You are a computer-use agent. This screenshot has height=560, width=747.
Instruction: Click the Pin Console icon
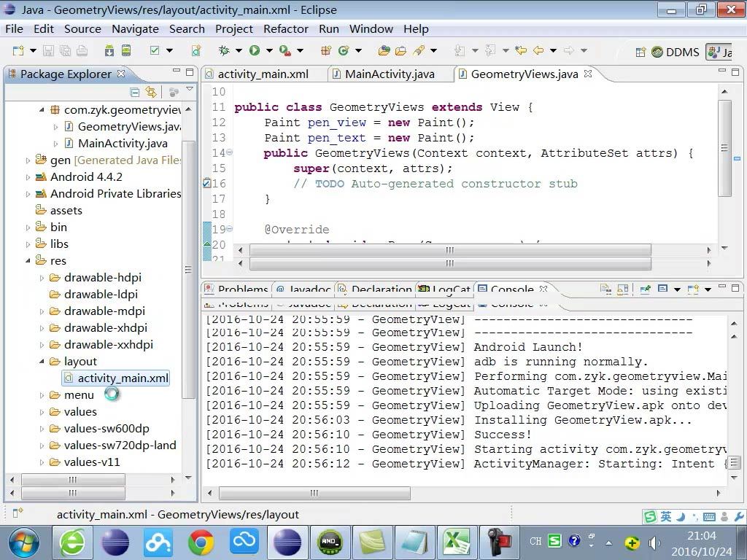[x=645, y=289]
